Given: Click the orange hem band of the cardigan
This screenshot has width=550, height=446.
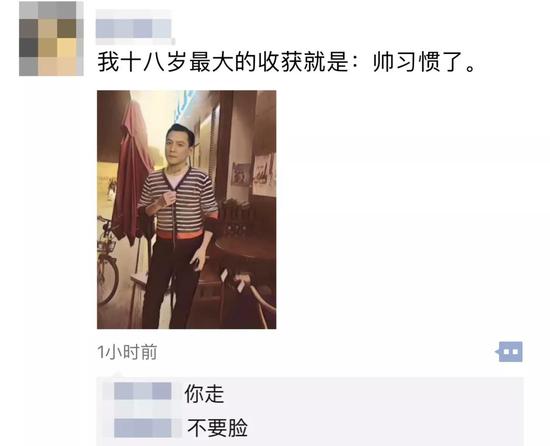Looking at the screenshot, I should point(180,234).
